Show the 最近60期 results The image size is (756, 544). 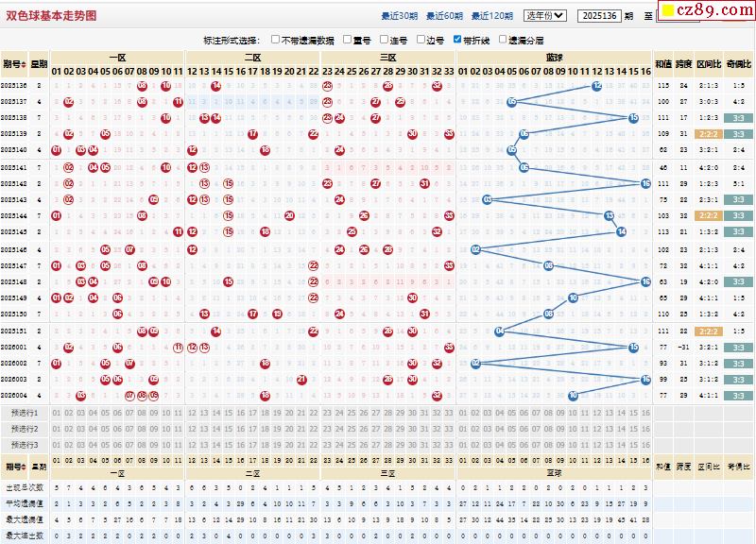click(x=444, y=16)
